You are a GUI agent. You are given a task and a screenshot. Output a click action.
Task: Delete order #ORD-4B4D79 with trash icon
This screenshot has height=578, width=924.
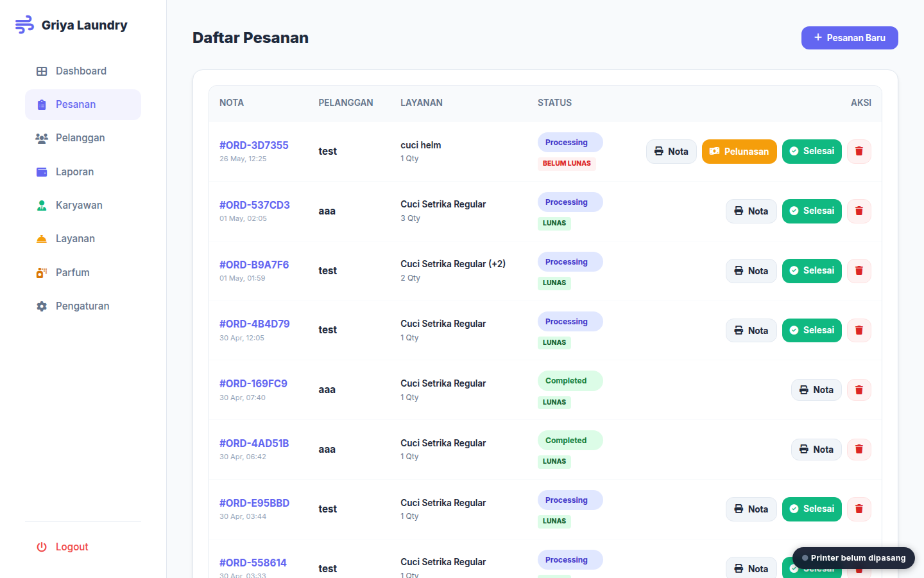[859, 331]
